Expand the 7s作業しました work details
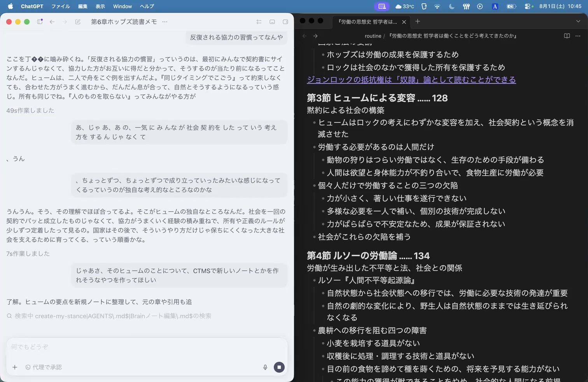Viewport: 588px width, 382px height. point(28,254)
